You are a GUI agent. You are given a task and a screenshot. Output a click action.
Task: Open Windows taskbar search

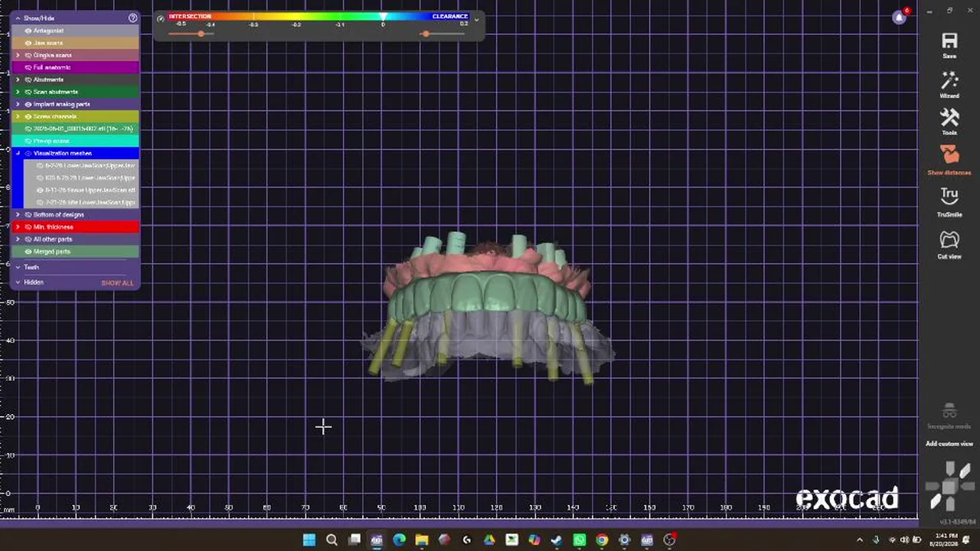pyautogui.click(x=332, y=540)
